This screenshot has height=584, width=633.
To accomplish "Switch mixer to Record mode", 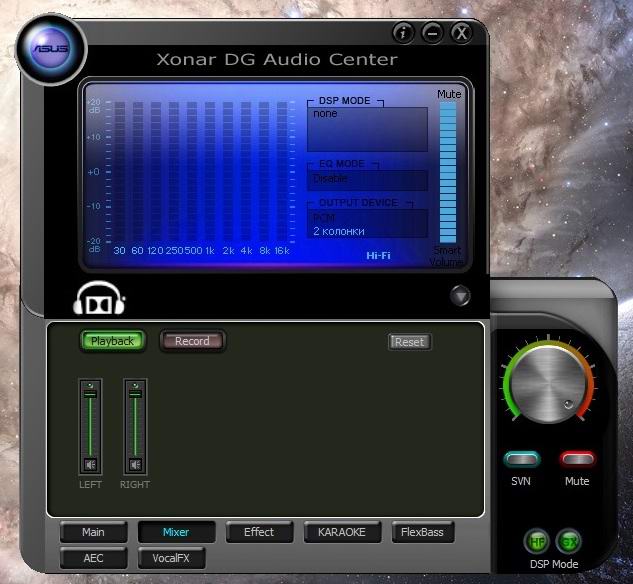I will click(192, 341).
